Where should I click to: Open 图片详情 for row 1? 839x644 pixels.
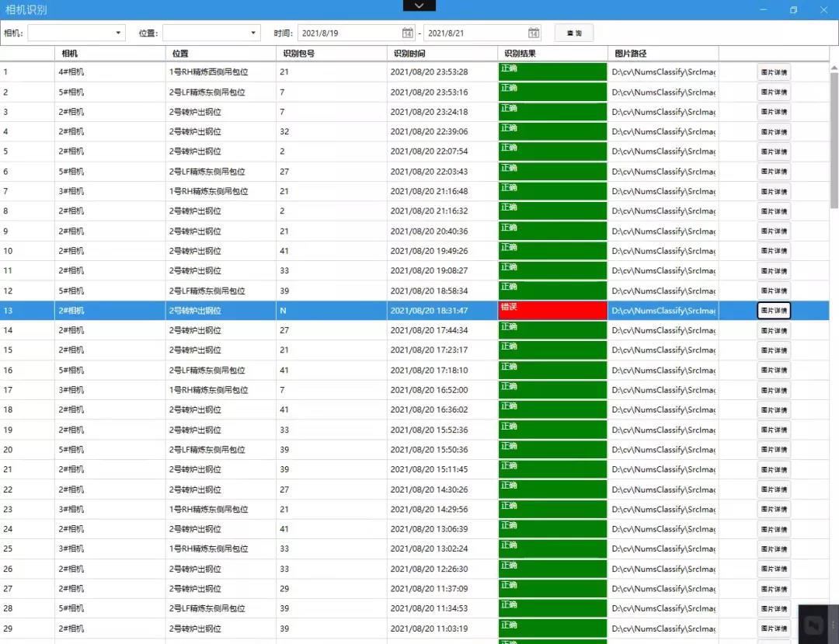(x=774, y=72)
